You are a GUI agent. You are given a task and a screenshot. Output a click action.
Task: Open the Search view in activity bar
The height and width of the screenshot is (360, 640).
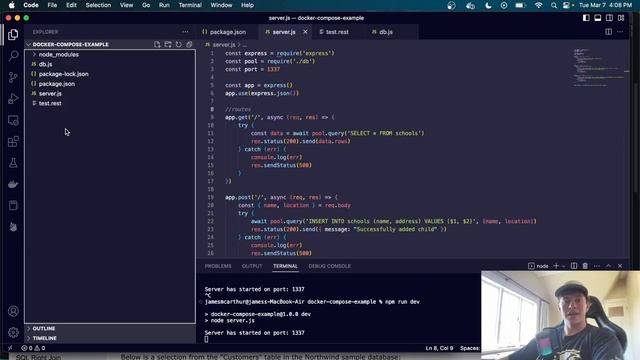click(13, 56)
